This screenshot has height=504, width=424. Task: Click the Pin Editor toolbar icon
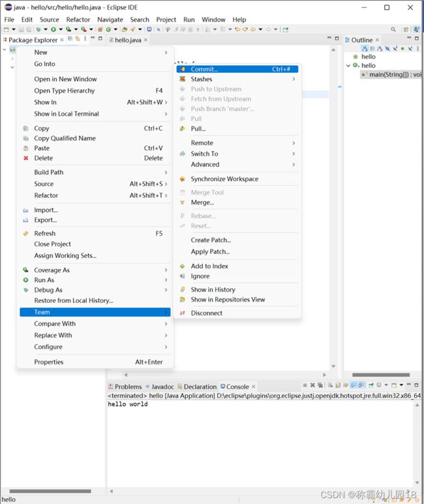(286, 29)
